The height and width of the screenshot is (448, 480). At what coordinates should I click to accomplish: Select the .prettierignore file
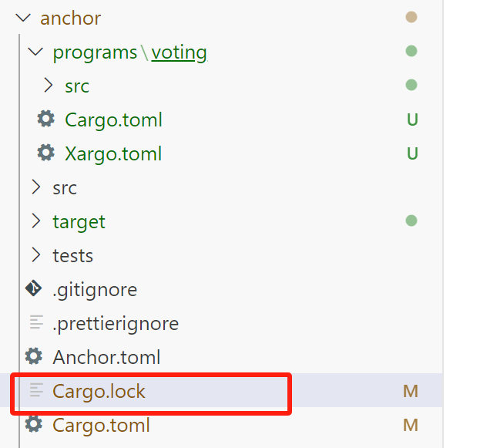pos(116,324)
